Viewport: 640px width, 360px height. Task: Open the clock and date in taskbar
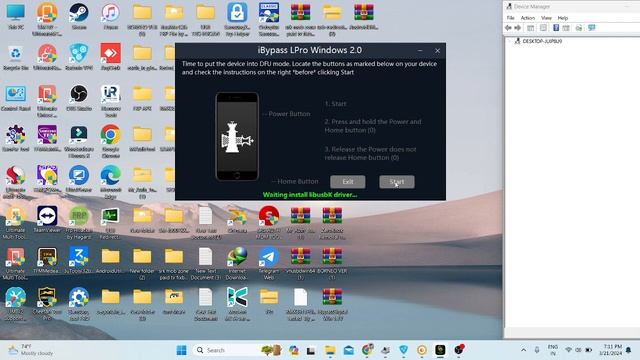pyautogui.click(x=611, y=350)
